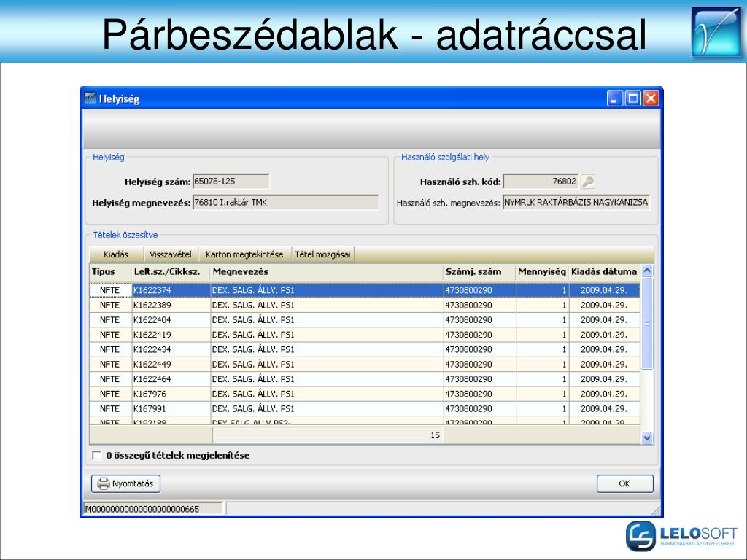Sort by Megnevezés column header
The width and height of the screenshot is (747, 560).
327,272
